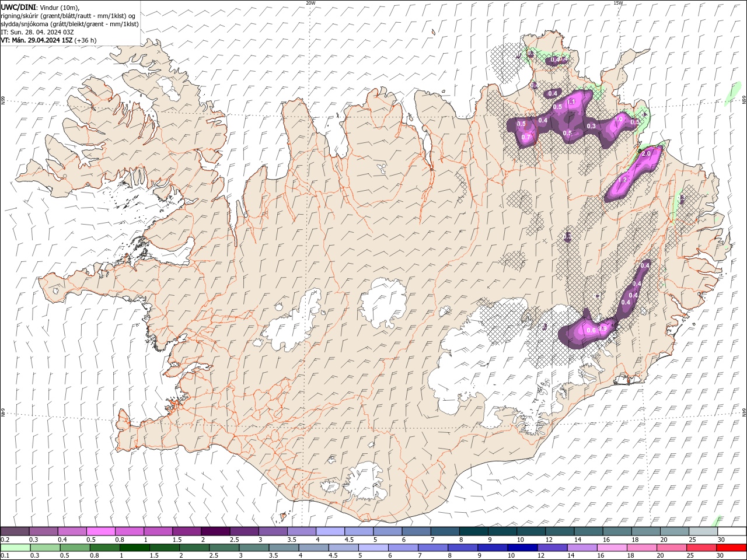Select the darkest purple 2 swatch, upper legend row
Viewport: 747px width, 560px height.
point(215,531)
